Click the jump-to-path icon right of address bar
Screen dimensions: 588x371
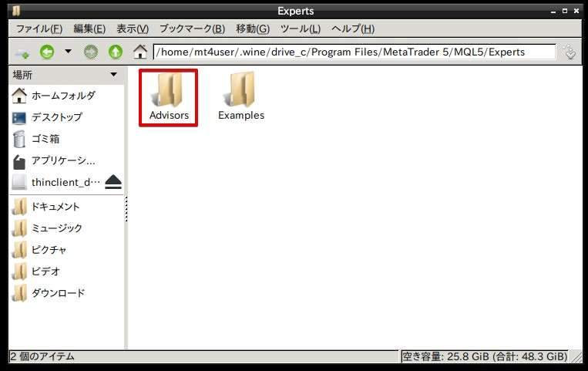tap(570, 52)
